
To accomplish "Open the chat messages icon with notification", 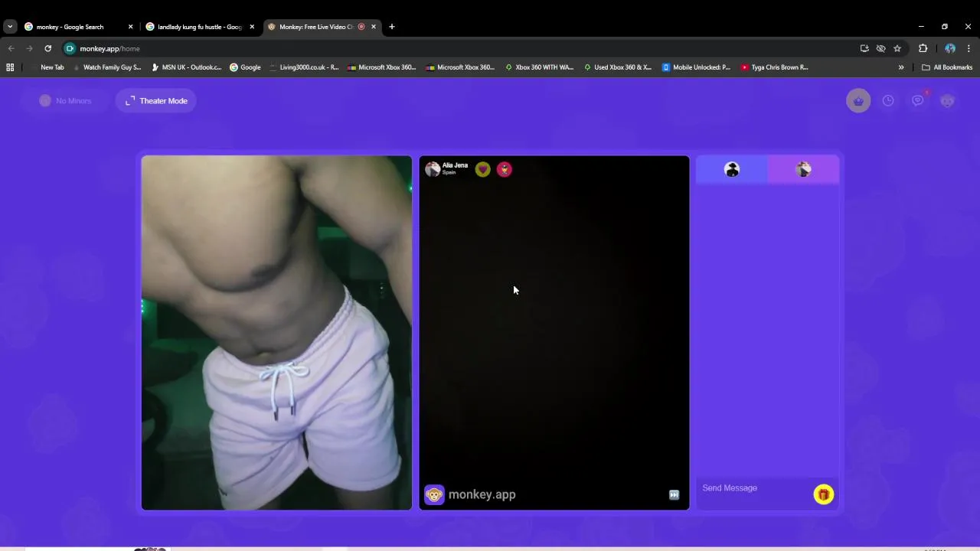I will pyautogui.click(x=917, y=101).
